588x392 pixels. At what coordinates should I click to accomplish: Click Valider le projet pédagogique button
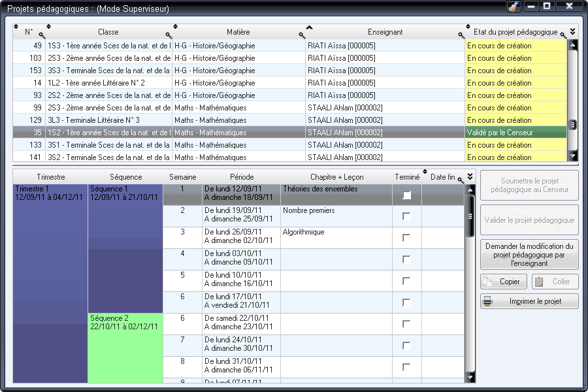pos(529,220)
